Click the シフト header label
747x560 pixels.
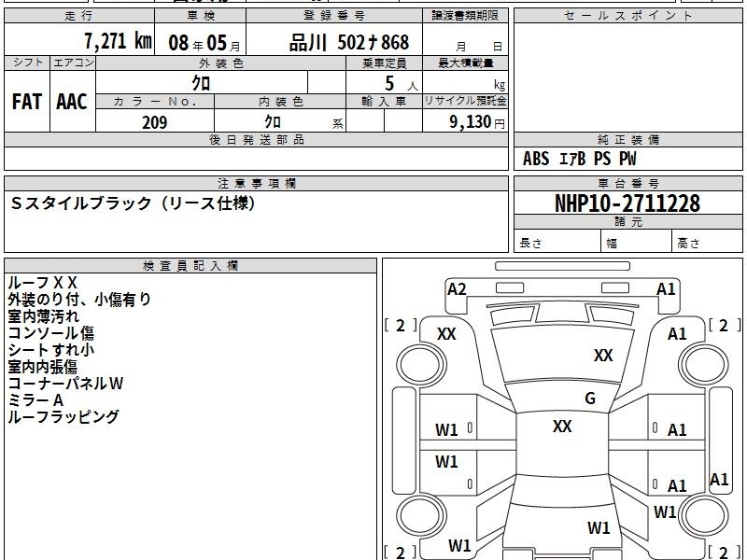point(28,63)
